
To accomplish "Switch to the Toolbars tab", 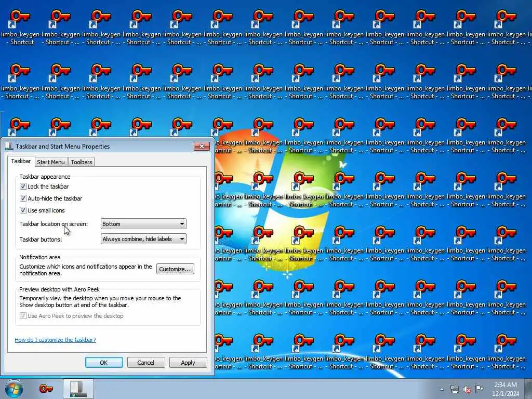I will pos(82,162).
